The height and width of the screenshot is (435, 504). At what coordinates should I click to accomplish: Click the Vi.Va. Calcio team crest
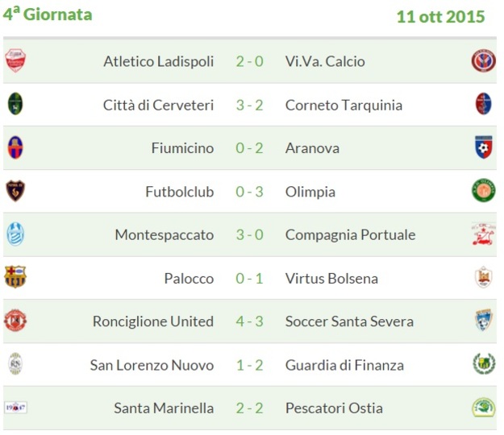tap(483, 60)
